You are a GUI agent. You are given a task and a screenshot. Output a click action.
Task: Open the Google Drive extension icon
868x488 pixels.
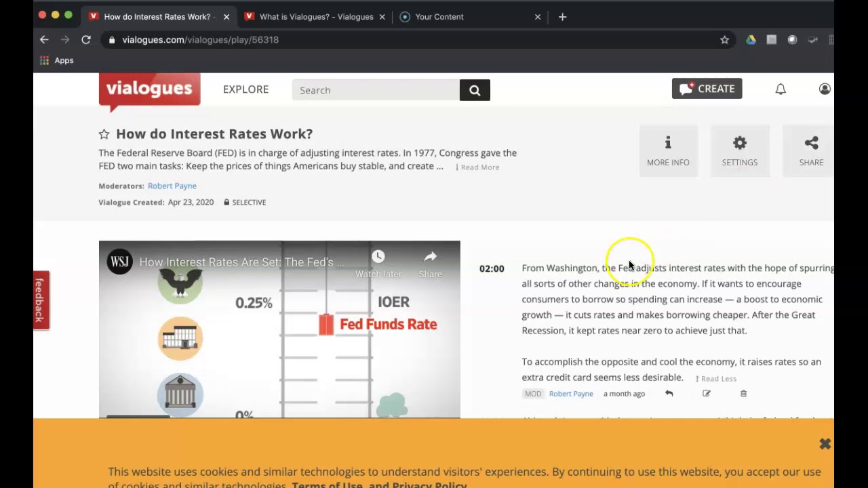click(x=751, y=40)
